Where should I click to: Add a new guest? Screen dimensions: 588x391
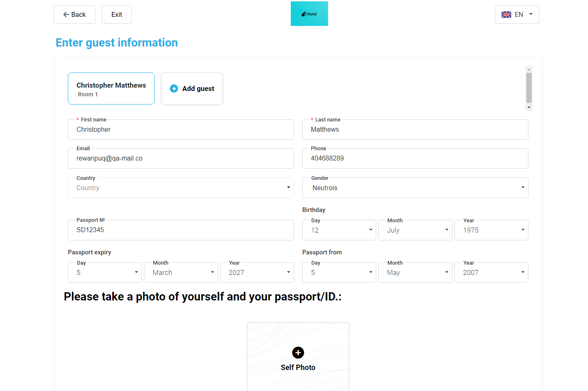tap(192, 88)
